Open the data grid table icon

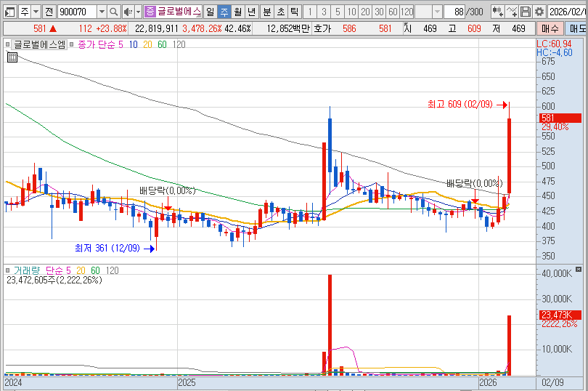[12, 57]
